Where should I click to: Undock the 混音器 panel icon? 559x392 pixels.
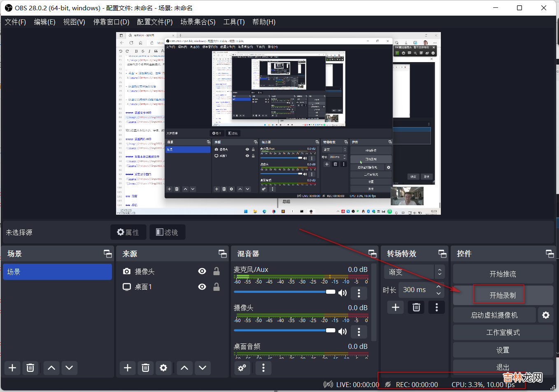(372, 254)
